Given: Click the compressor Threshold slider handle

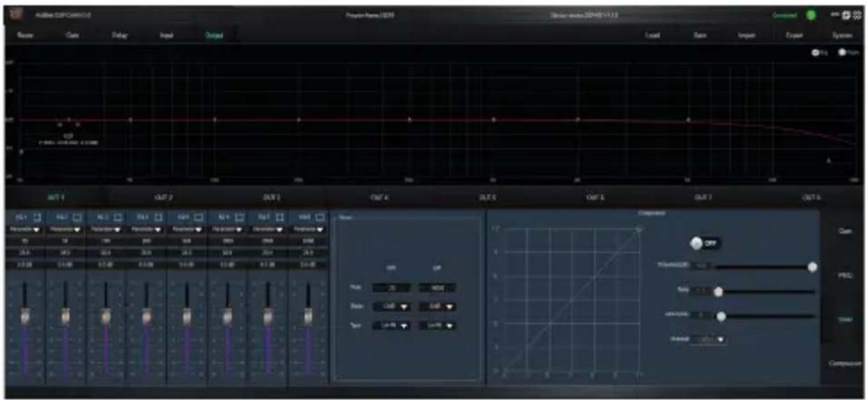Looking at the screenshot, I should coord(812,267).
